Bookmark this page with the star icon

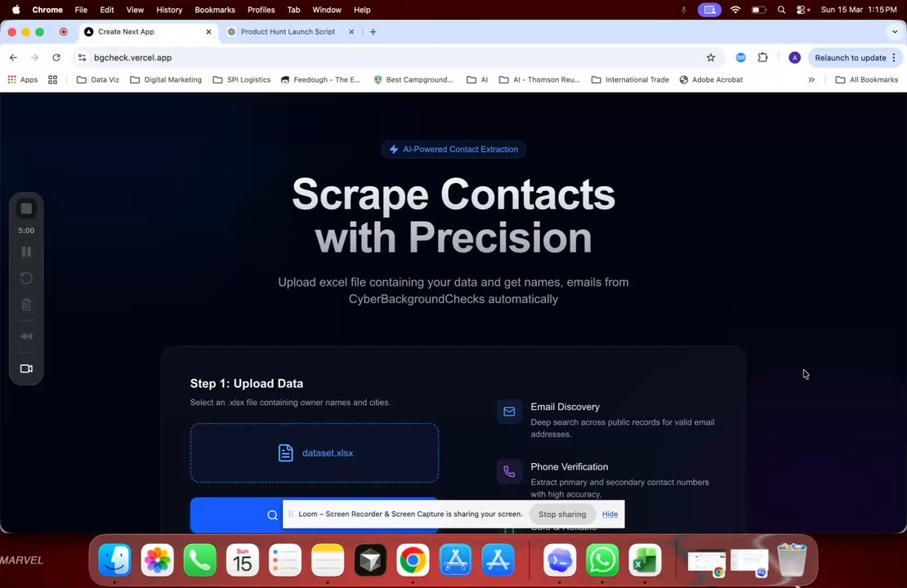point(710,57)
